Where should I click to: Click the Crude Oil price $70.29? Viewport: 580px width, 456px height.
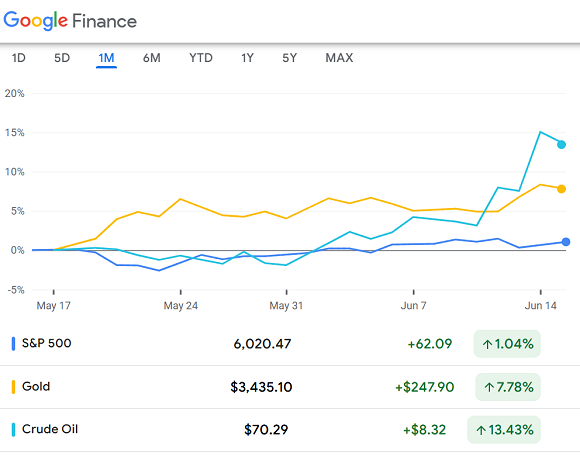tap(266, 430)
